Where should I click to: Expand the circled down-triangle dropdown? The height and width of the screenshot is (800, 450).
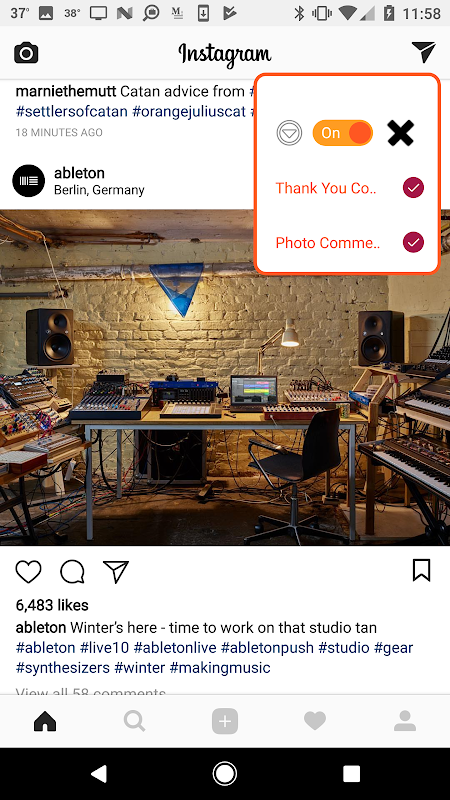click(x=289, y=133)
